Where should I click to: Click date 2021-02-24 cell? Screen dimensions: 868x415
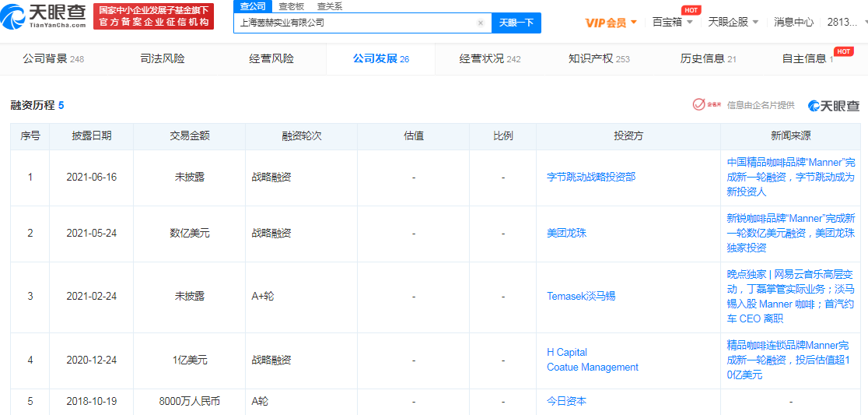pyautogui.click(x=91, y=297)
